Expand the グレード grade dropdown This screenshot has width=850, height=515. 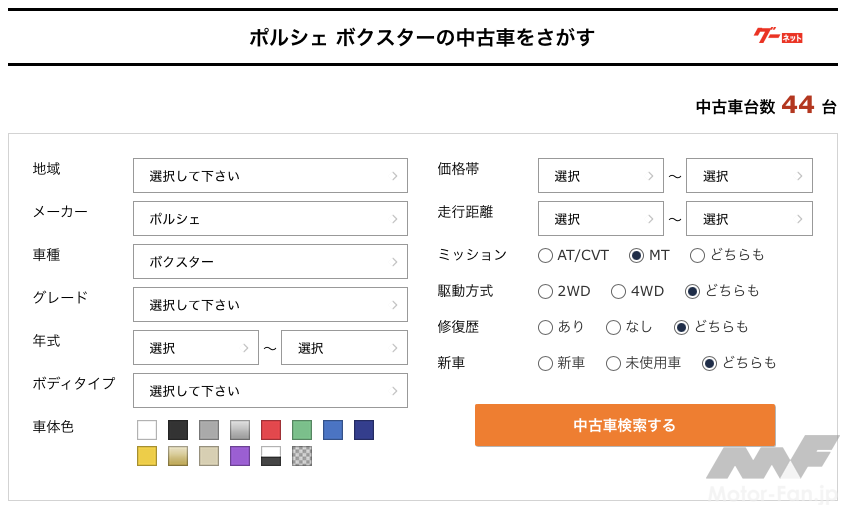coord(270,305)
